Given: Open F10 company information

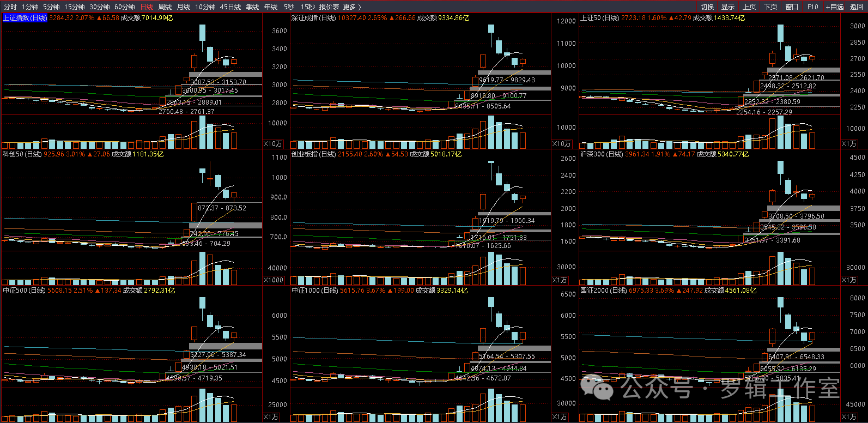Looking at the screenshot, I should pos(813,7).
